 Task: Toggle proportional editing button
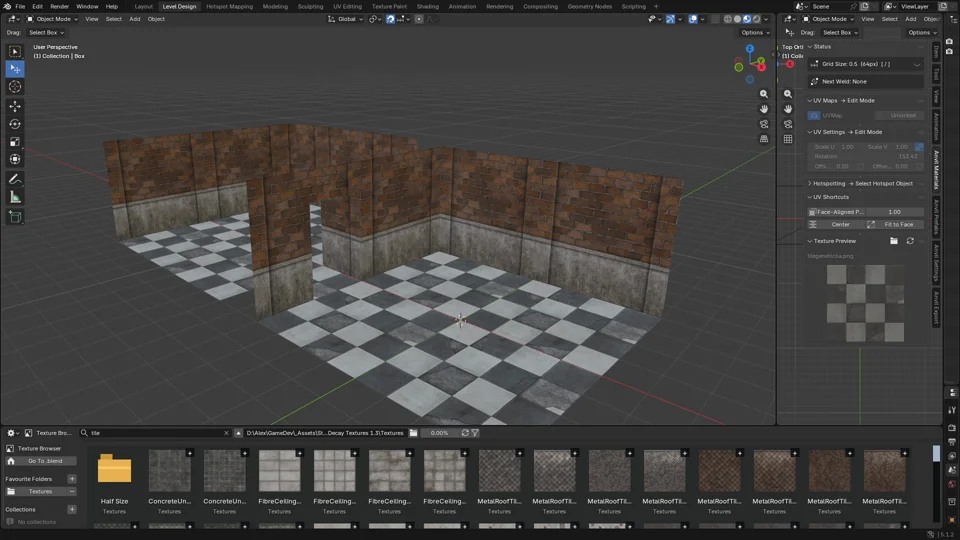point(419,19)
